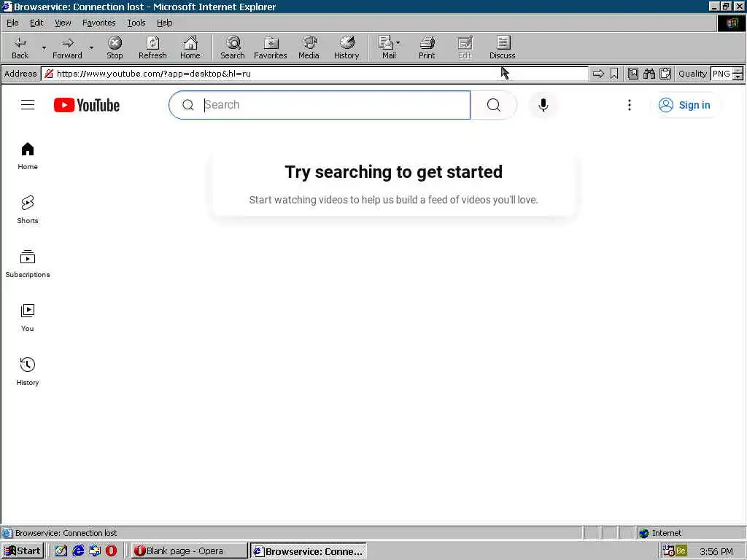Click the bookmark icon beside Go arrow
This screenshot has width=747, height=560.
[x=614, y=74]
